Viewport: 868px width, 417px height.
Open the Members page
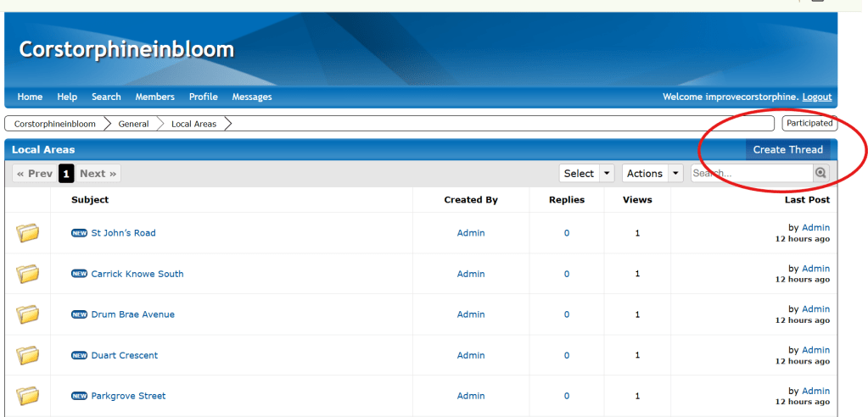click(x=155, y=97)
